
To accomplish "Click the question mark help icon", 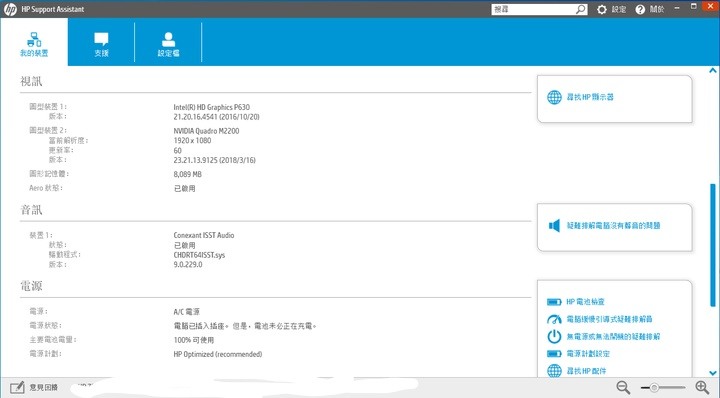I will click(640, 9).
